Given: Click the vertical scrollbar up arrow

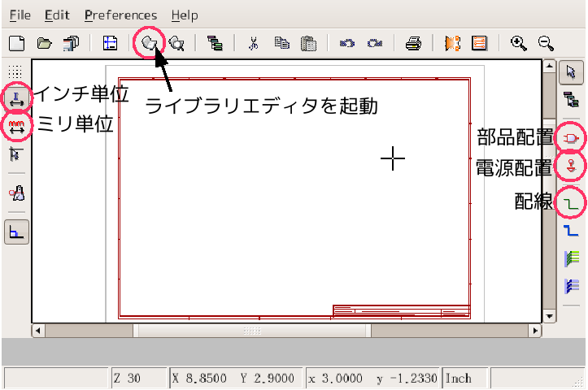Looking at the screenshot, I should coord(550,66).
